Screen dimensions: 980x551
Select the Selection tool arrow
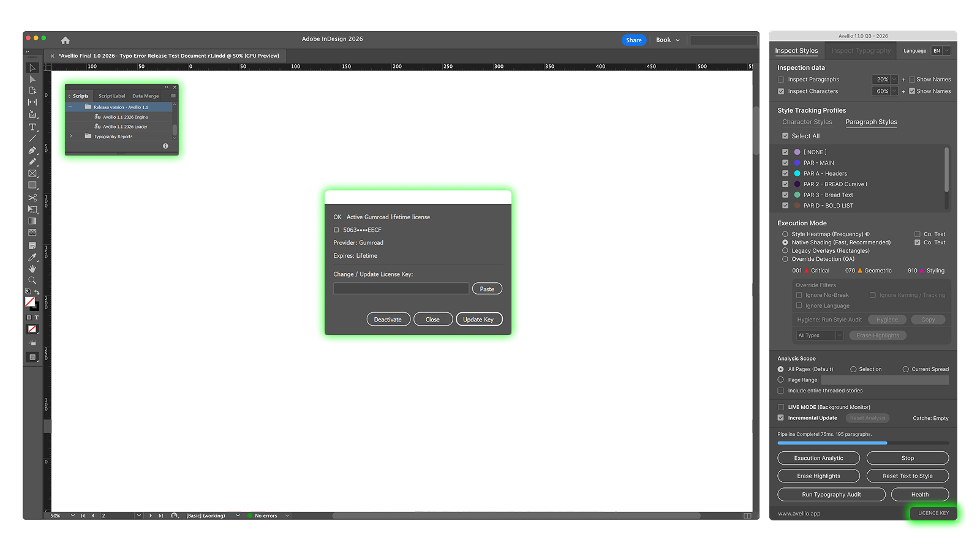[32, 67]
